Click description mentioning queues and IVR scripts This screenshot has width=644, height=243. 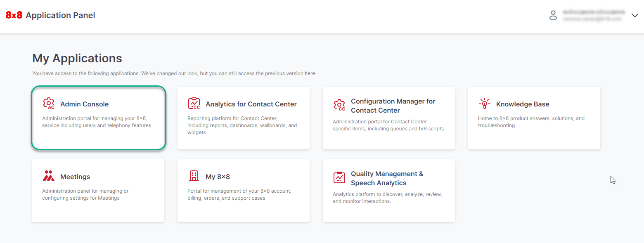coord(388,125)
